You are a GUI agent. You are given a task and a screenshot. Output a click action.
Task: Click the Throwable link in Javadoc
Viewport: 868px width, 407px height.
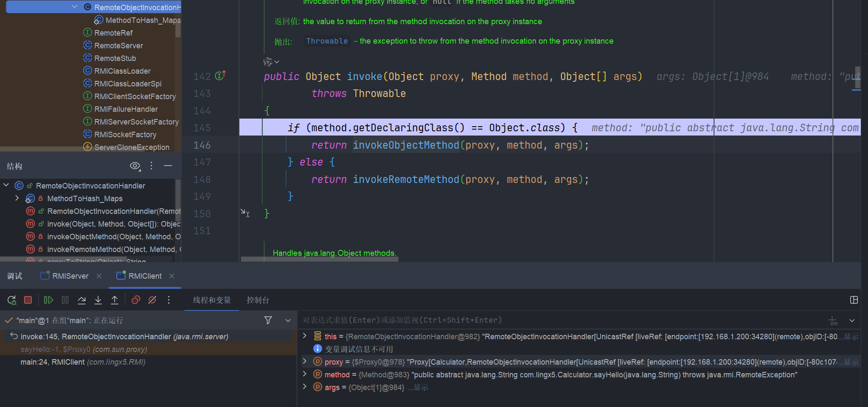click(327, 41)
